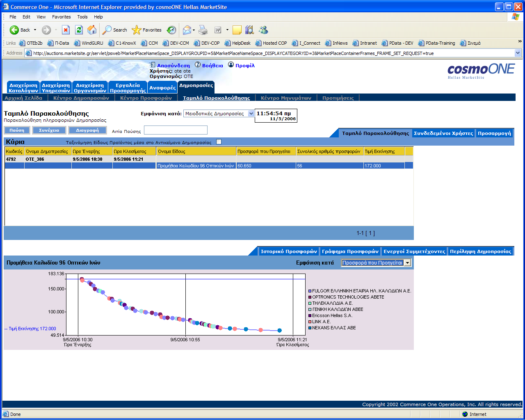Expand the address bar URL dropdown arrow
The width and height of the screenshot is (525, 420).
(518, 53)
